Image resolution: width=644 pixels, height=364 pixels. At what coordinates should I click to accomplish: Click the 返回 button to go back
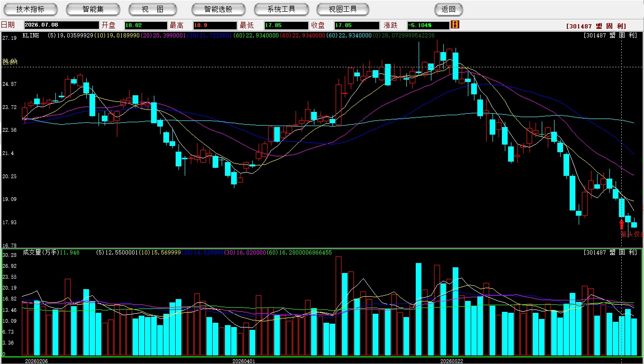pos(448,9)
